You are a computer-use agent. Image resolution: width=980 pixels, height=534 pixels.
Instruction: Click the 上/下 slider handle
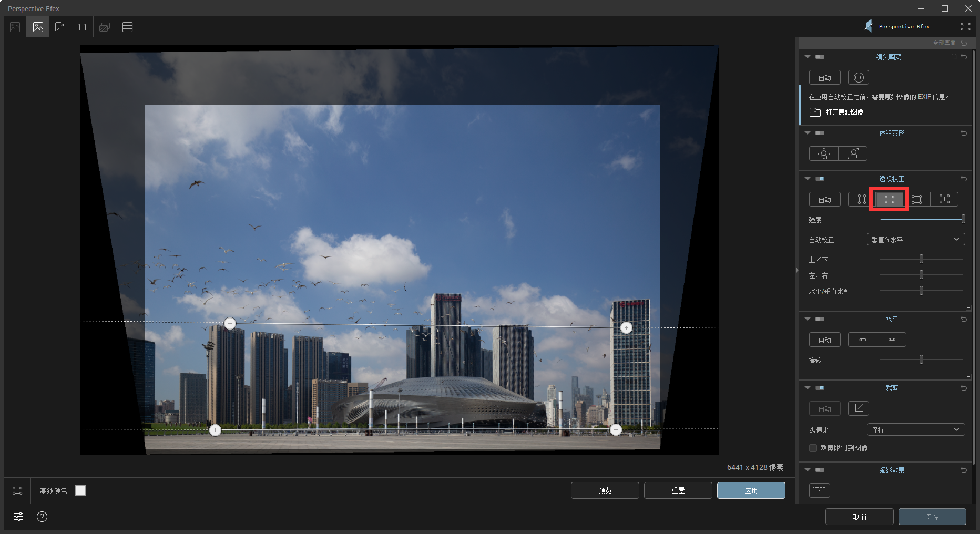921,259
